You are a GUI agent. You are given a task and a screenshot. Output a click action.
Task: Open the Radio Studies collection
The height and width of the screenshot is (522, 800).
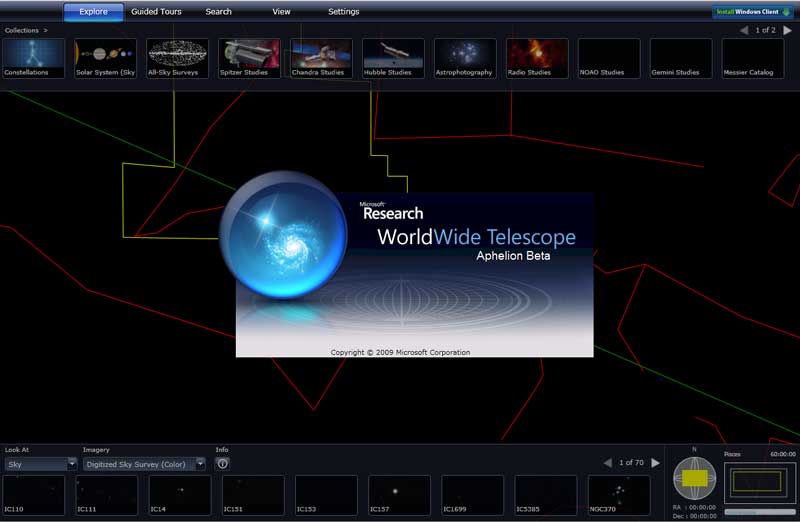537,58
